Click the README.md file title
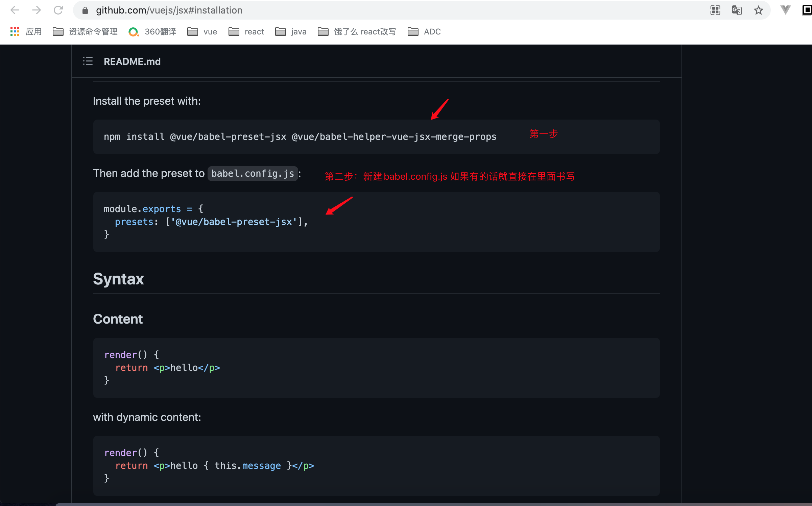The height and width of the screenshot is (506, 812). click(x=132, y=61)
